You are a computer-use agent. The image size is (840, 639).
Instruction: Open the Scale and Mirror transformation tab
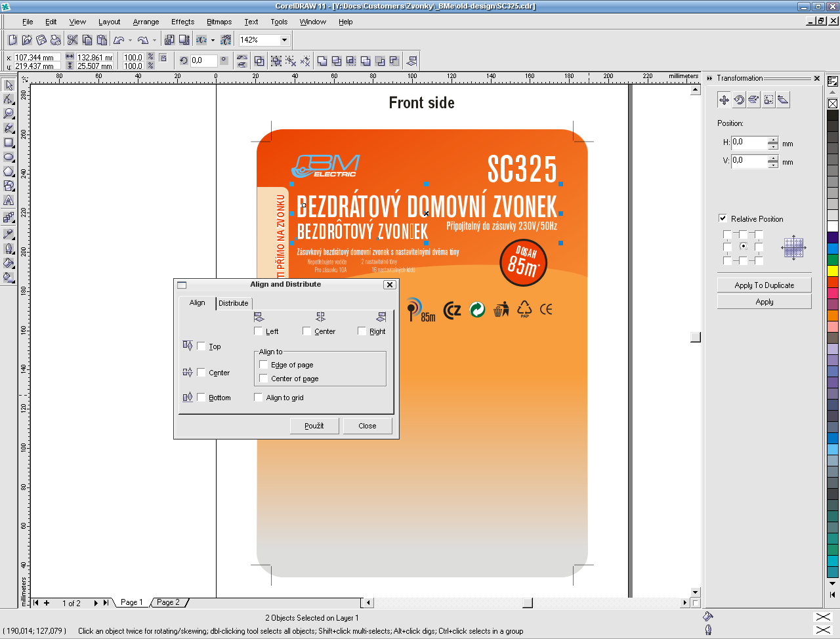[x=753, y=100]
